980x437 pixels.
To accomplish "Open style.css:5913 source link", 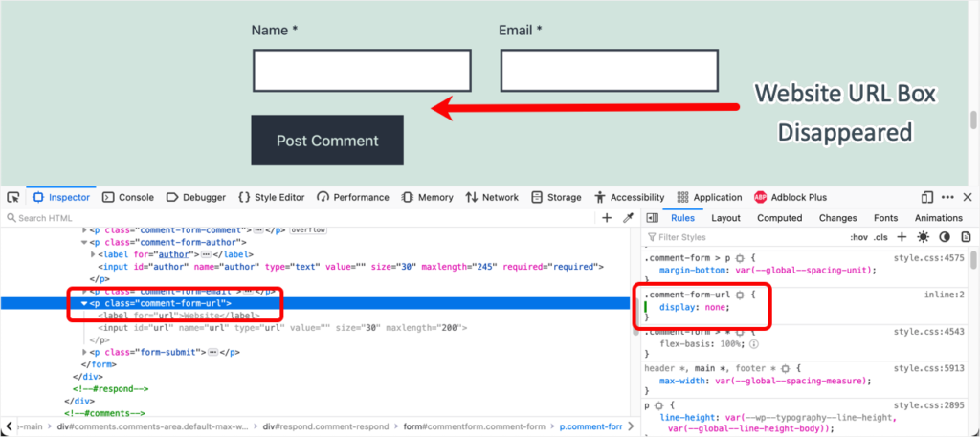I will [x=928, y=368].
